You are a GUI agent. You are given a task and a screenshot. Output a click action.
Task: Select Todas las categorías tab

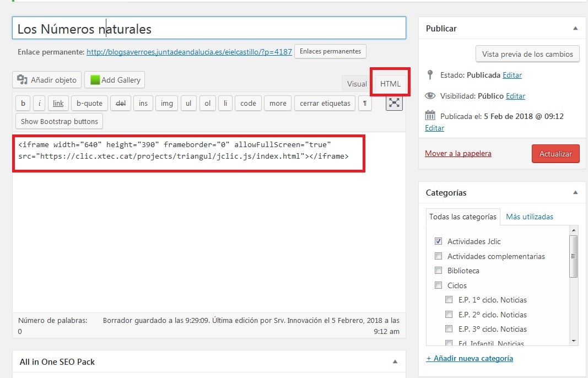[x=463, y=217]
